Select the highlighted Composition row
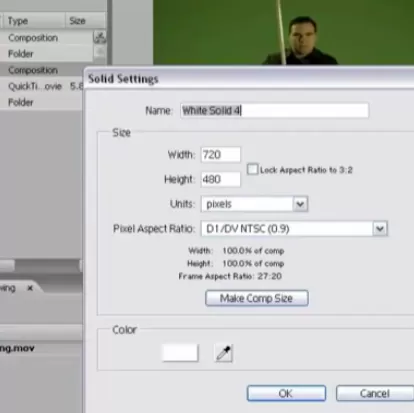This screenshot has height=413, width=414. [x=42, y=70]
